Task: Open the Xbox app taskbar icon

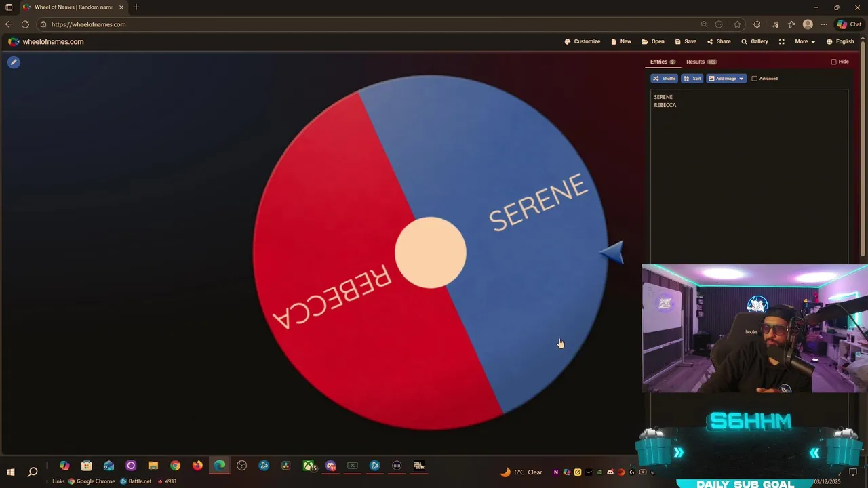Action: click(309, 466)
